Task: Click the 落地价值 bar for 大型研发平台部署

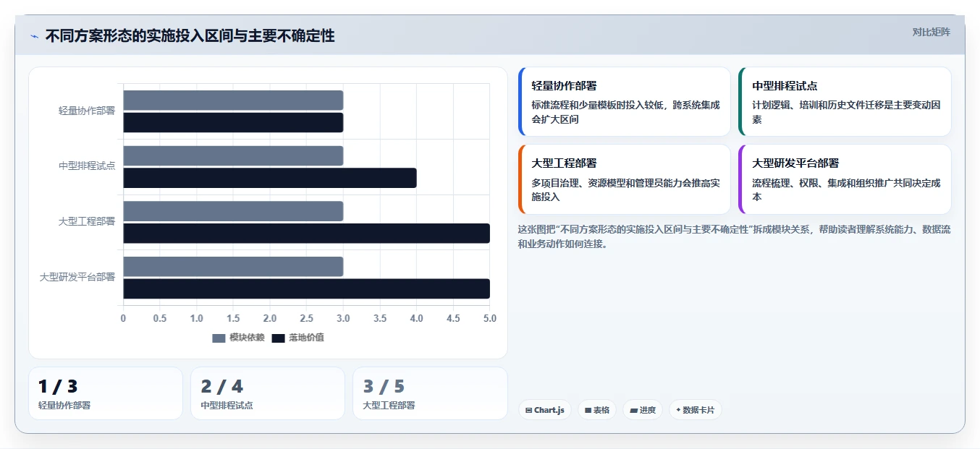Action: pyautogui.click(x=307, y=288)
